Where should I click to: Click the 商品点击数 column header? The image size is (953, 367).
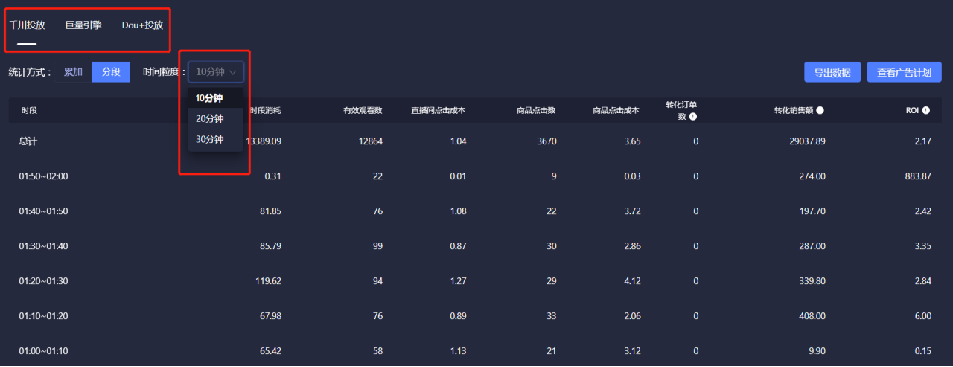(x=535, y=111)
